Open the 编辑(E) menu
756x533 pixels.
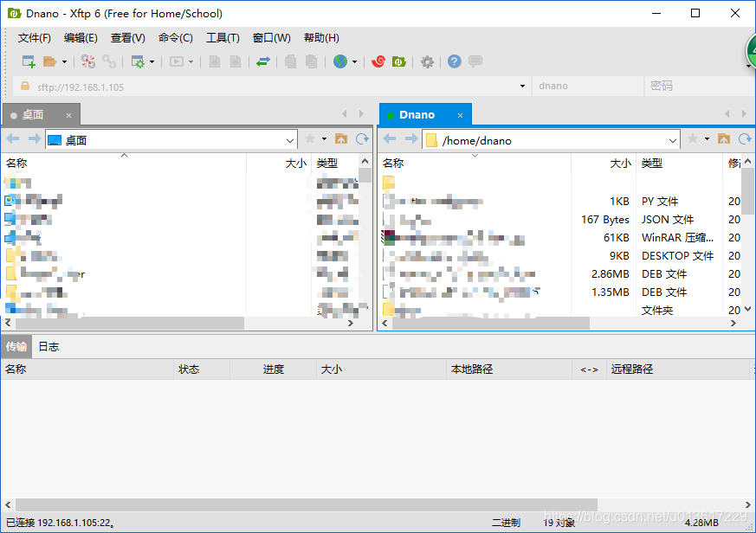pos(81,38)
